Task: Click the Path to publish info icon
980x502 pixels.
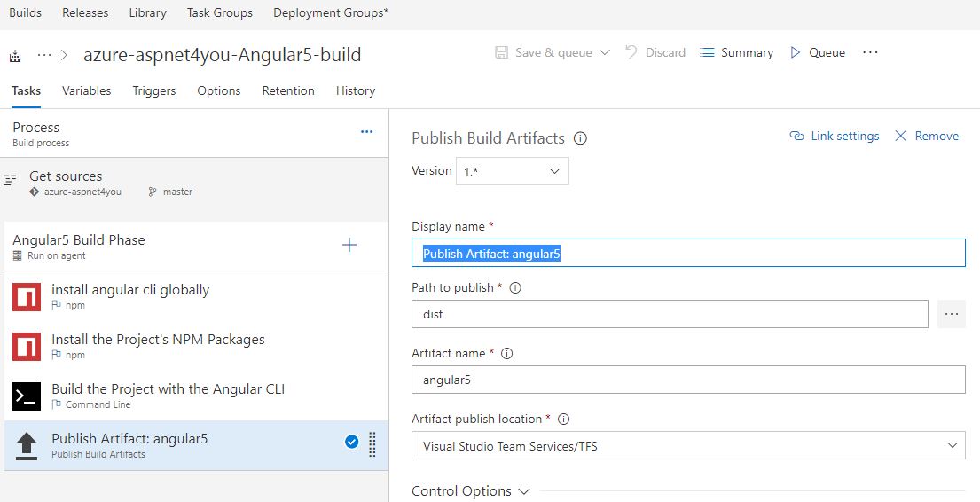Action: coord(515,288)
